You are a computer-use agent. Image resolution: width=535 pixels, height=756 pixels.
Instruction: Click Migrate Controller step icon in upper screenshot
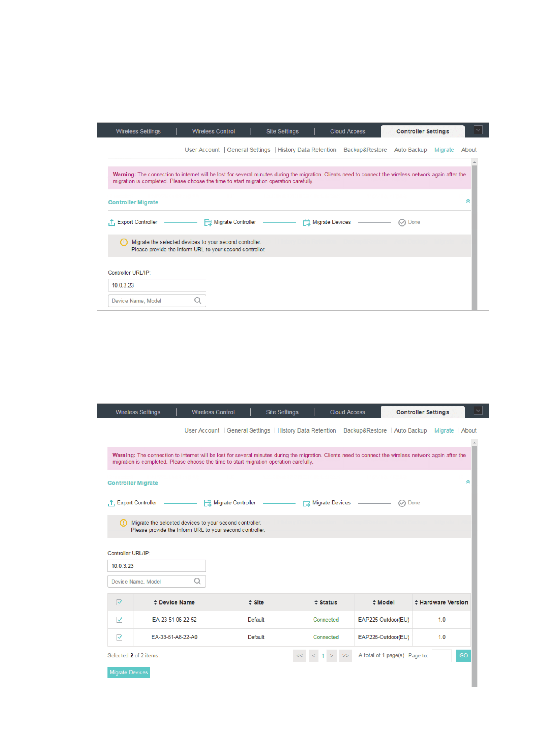(208, 223)
